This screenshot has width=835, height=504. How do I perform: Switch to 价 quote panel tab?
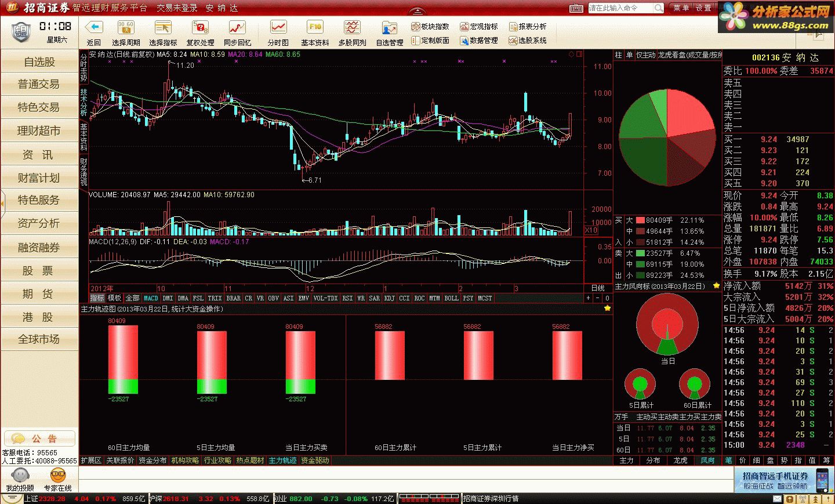pos(742,461)
